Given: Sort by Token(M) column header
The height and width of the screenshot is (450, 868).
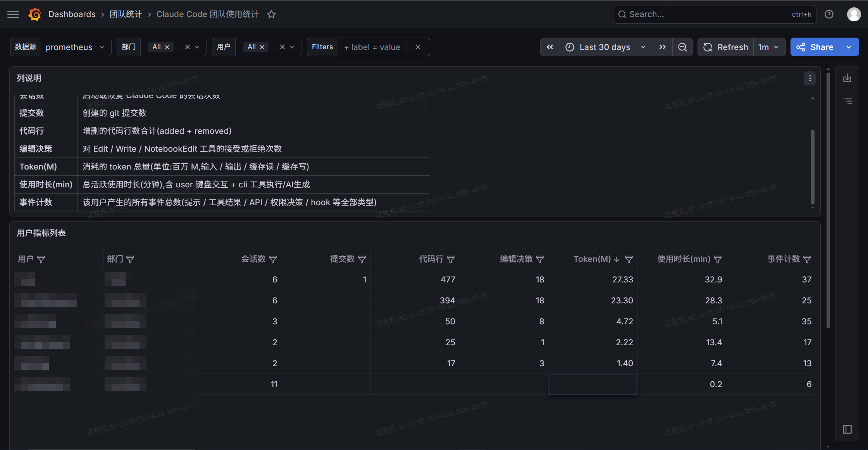Looking at the screenshot, I should [592, 259].
